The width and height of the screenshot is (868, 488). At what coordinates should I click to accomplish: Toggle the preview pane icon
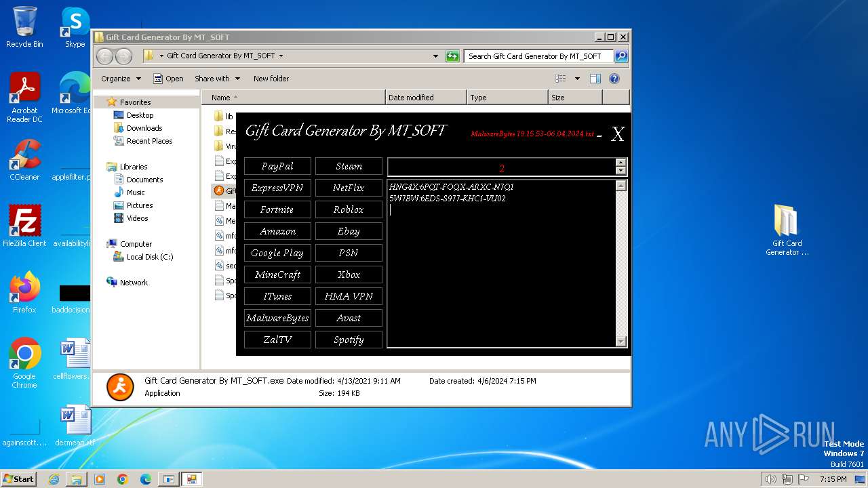[595, 79]
